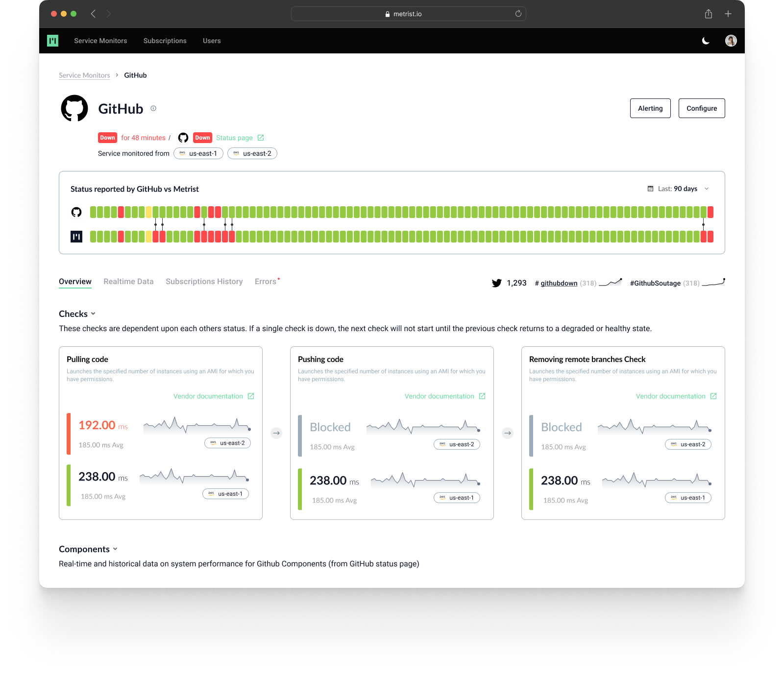The width and height of the screenshot is (784, 676).
Task: Click the 192.00 ms sparkline in Pulling code
Action: click(197, 425)
